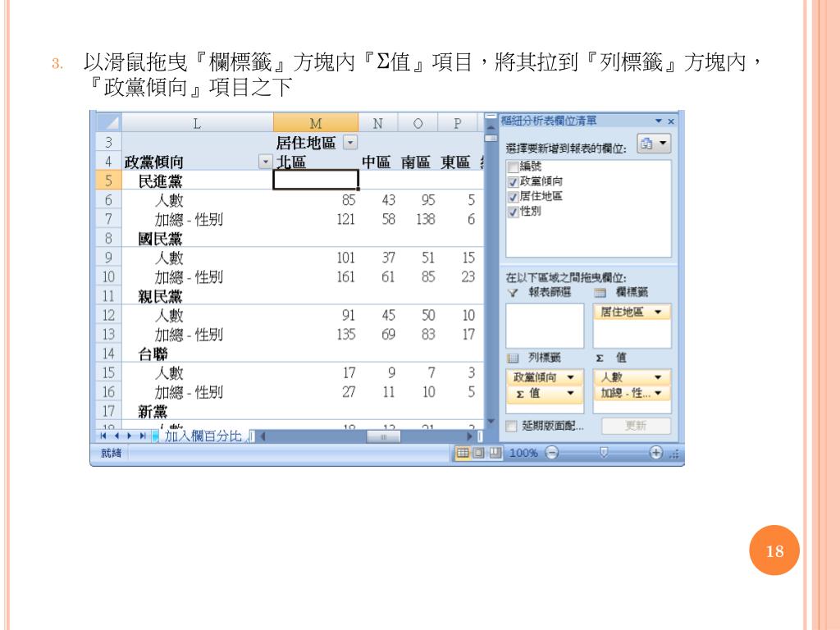
Task: Click the horizontal scroll left arrow
Action: point(263,437)
